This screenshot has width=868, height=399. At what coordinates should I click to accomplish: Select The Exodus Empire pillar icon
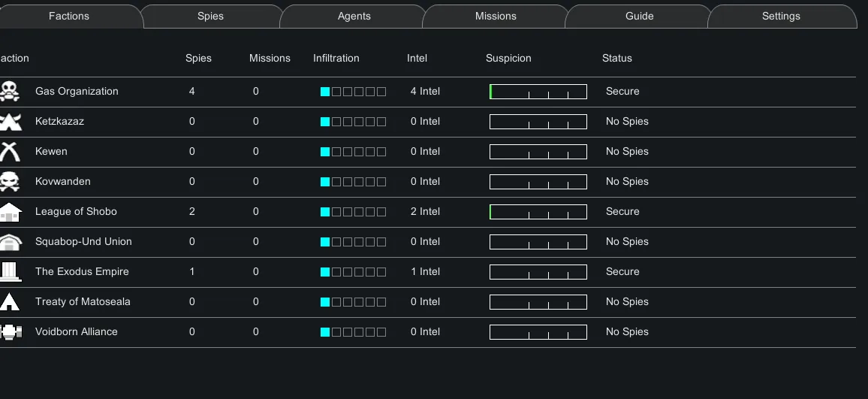tap(10, 272)
